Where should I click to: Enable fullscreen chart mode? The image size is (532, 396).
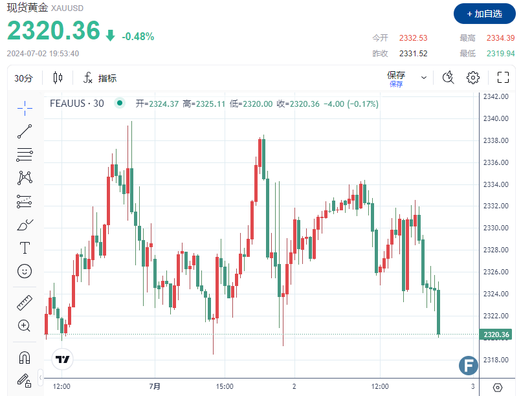point(503,77)
